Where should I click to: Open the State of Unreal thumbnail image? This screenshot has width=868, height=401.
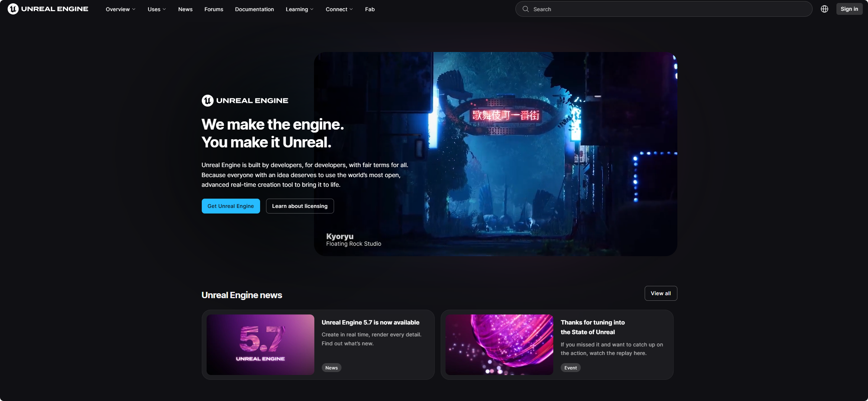(x=499, y=345)
